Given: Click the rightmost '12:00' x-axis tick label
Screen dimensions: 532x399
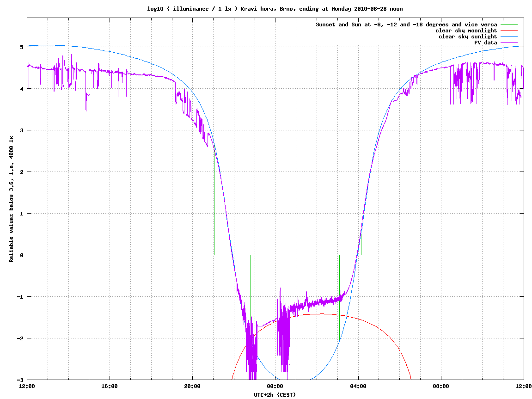Looking at the screenshot, I should point(524,387).
